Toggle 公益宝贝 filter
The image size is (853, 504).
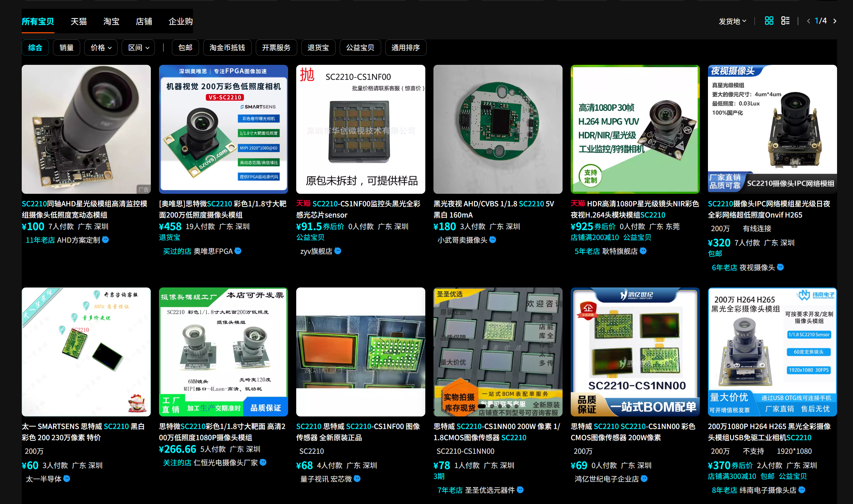(360, 48)
